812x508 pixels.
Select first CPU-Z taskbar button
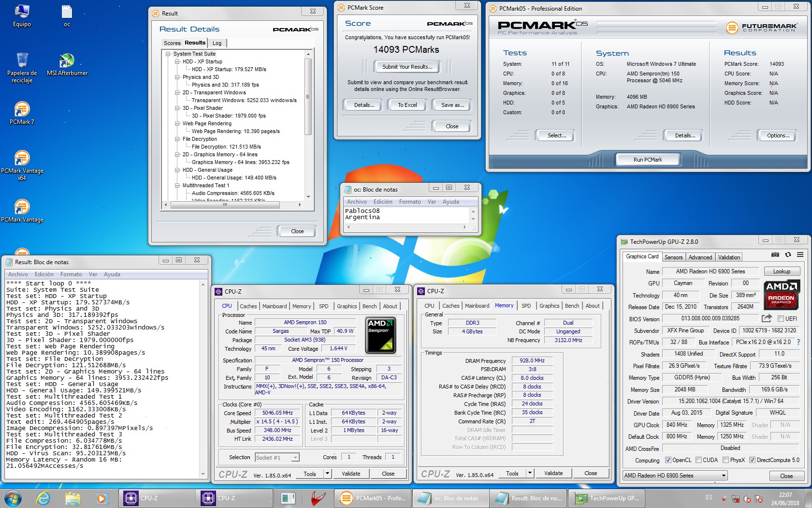click(x=157, y=498)
